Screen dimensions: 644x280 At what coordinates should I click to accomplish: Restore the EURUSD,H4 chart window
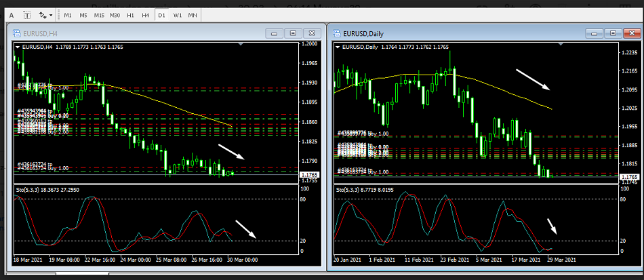click(x=294, y=33)
